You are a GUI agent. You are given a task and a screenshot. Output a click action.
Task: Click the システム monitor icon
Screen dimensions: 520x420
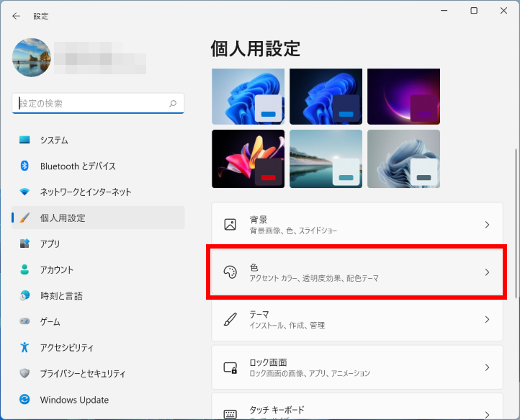pos(24,140)
